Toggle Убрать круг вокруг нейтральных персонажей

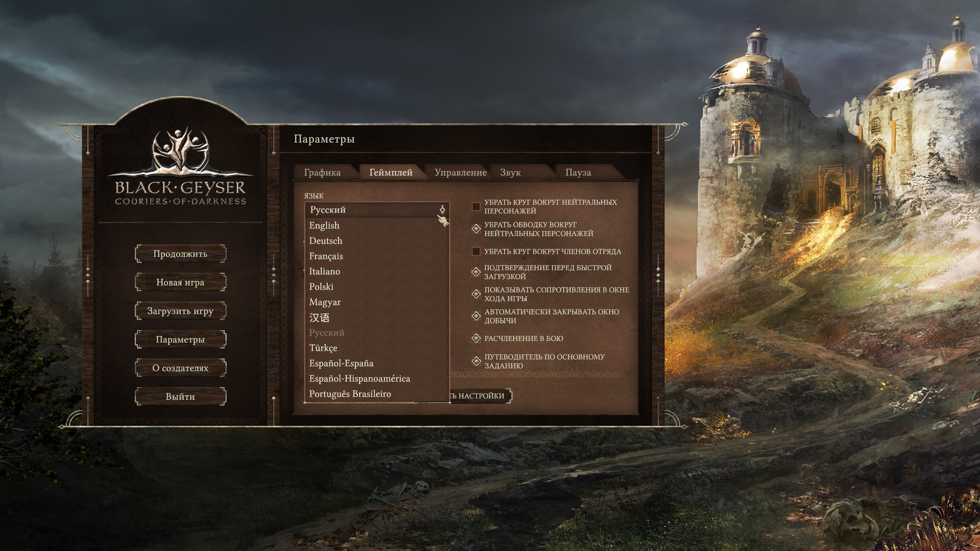[x=476, y=207]
